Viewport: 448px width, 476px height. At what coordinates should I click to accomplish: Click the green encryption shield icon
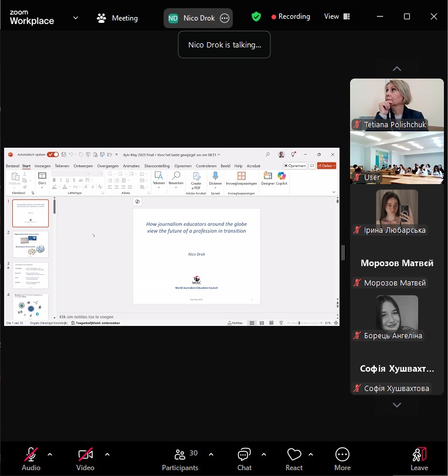coord(256,17)
